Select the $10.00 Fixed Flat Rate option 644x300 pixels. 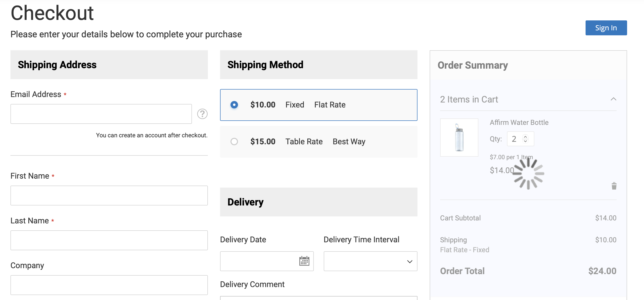[x=319, y=105]
